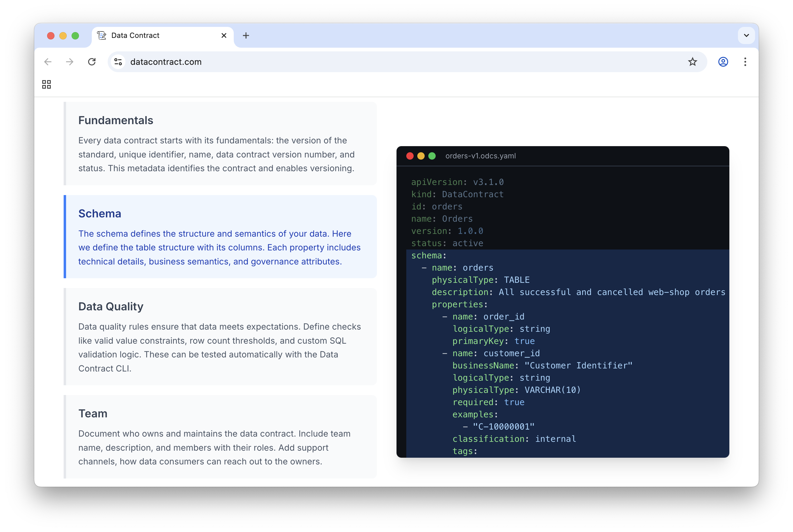Click the red dot in code window
Screen dimensions: 793x532
[x=410, y=156]
